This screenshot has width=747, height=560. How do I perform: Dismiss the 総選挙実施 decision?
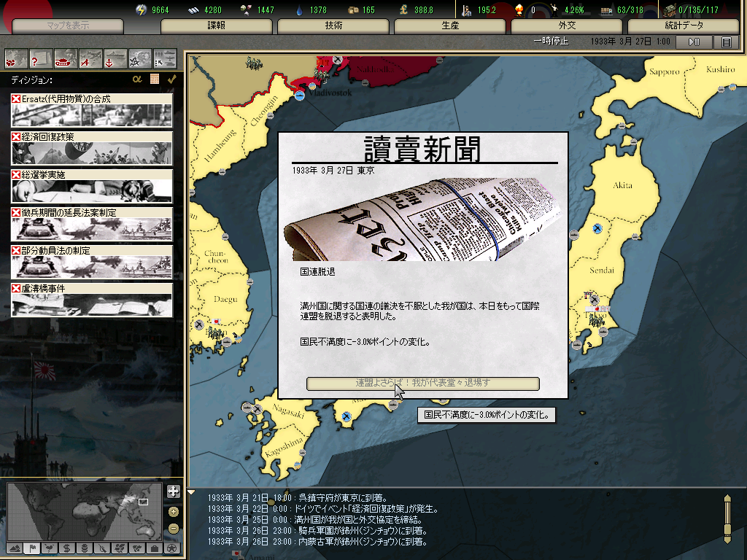click(x=16, y=175)
